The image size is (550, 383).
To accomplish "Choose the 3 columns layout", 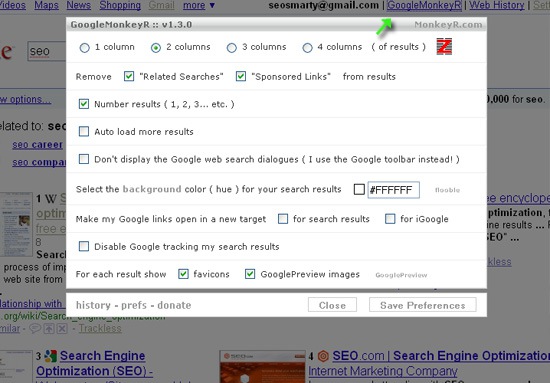I will click(232, 48).
